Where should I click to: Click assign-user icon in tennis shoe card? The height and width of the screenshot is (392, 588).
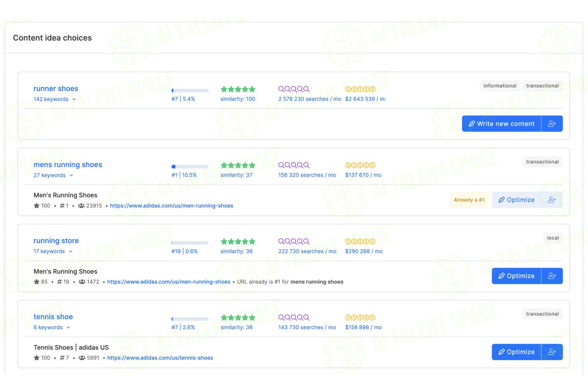point(552,352)
